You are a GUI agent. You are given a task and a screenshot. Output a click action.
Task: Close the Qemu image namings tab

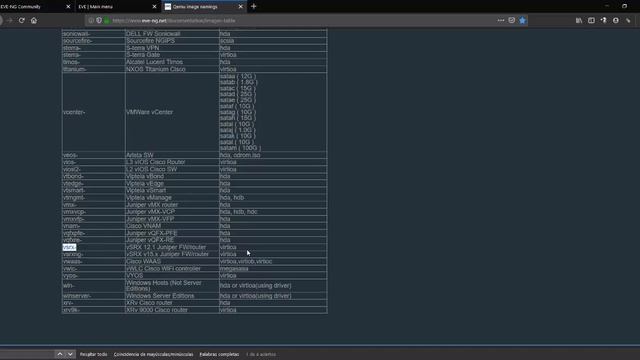tap(240, 7)
